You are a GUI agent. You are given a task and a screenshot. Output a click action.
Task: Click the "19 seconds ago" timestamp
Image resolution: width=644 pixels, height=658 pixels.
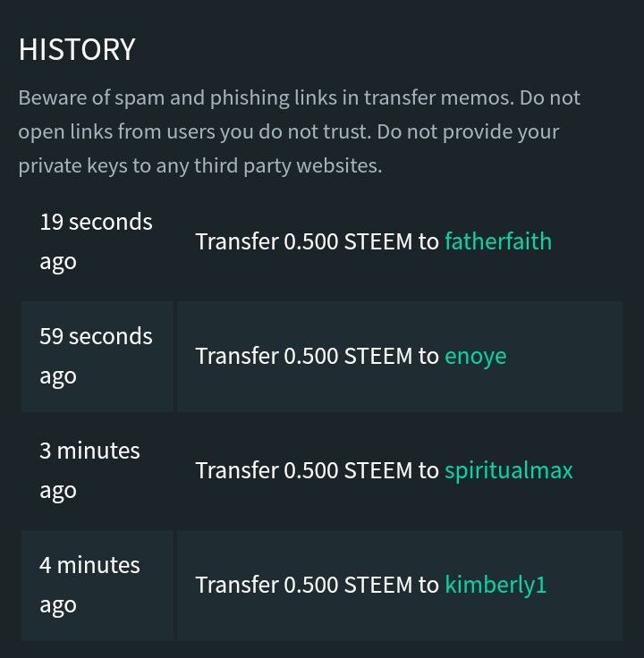click(x=96, y=241)
